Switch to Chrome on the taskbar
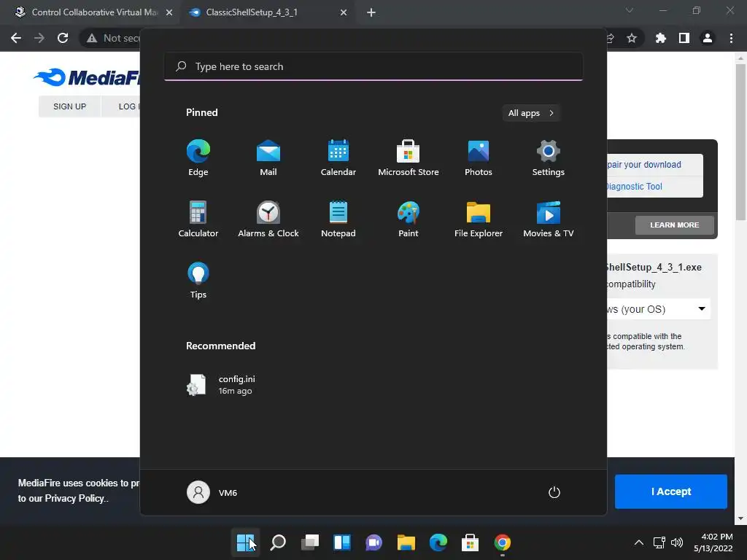This screenshot has height=560, width=747. [502, 542]
